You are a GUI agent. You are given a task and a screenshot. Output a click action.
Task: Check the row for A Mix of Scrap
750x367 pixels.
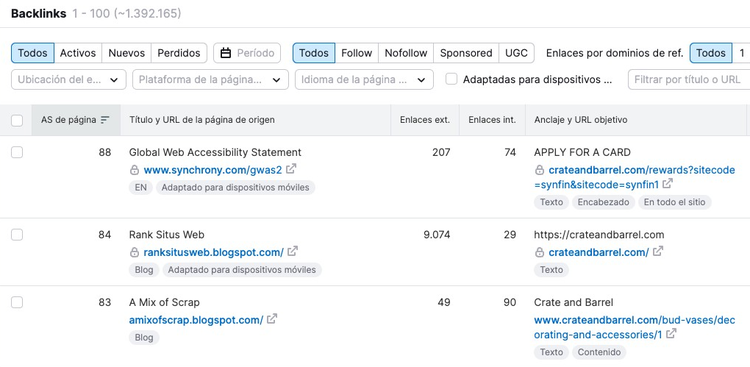[x=17, y=302]
